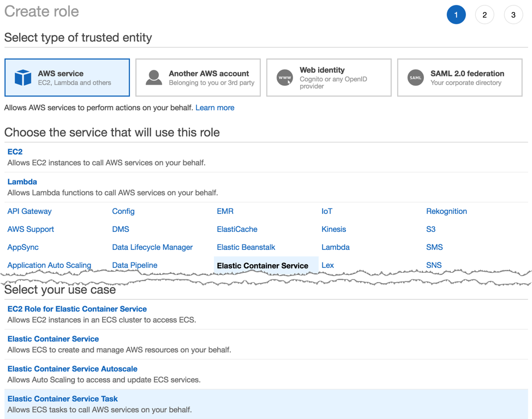This screenshot has width=532, height=419.
Task: Click 'Allows EC2 instances to call AWS services' text
Action: [106, 163]
